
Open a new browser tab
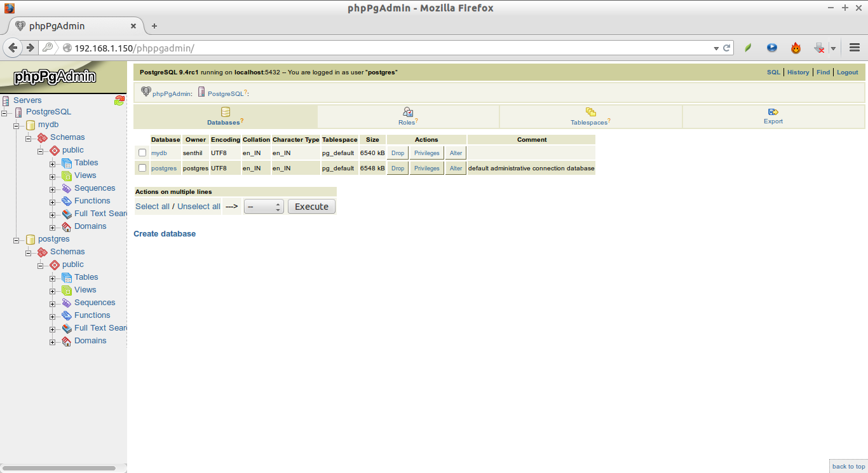click(x=154, y=26)
